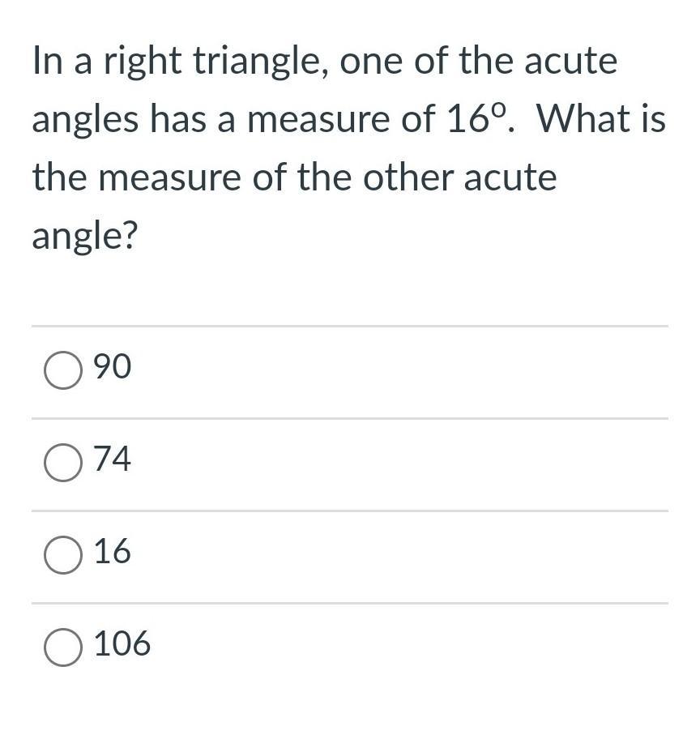Click the "106" answer label text

pos(122,644)
